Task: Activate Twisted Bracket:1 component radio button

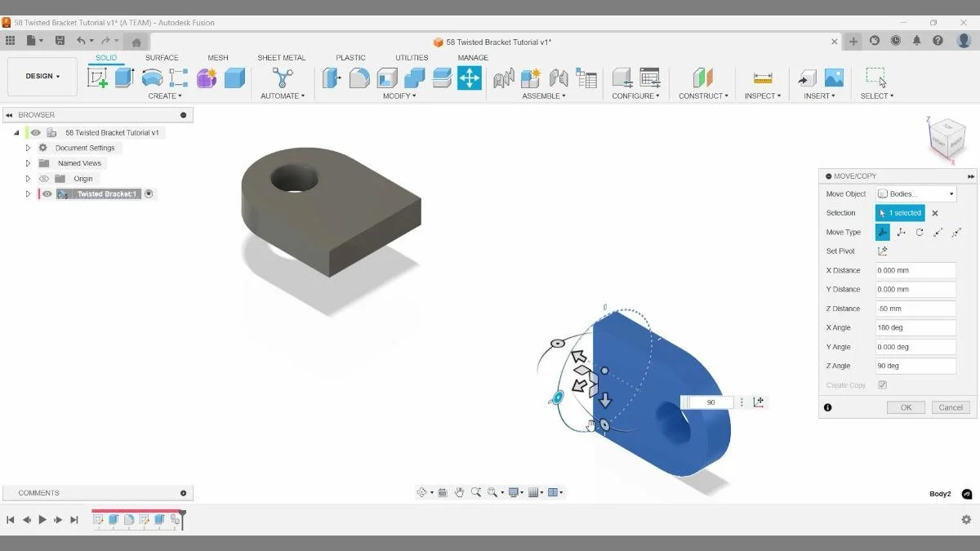Action: click(149, 194)
